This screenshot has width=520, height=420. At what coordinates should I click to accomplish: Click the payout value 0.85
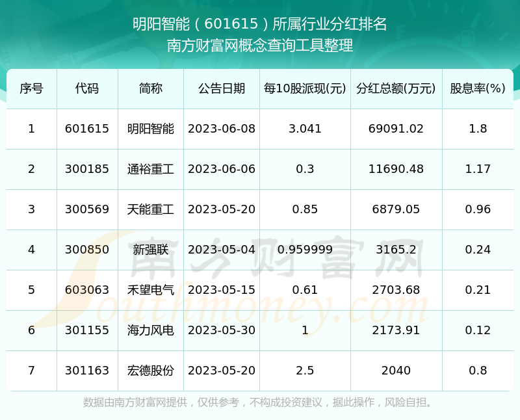click(305, 209)
